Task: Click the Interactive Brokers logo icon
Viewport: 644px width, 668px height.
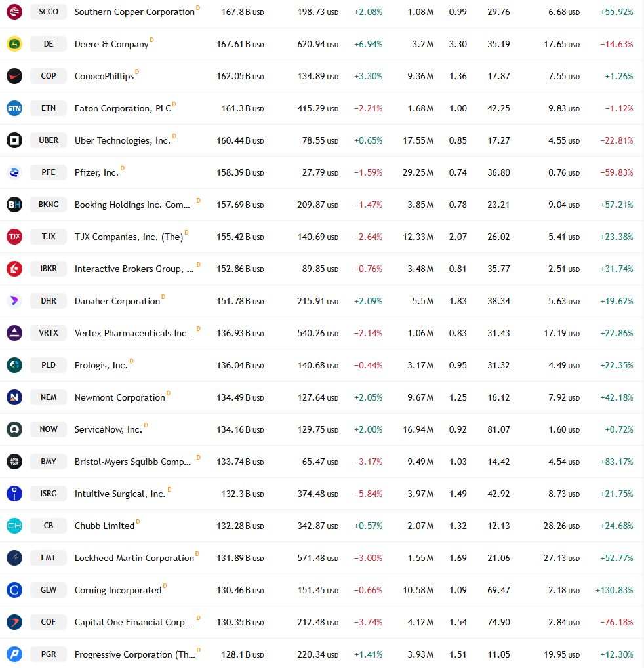Action: [14, 269]
